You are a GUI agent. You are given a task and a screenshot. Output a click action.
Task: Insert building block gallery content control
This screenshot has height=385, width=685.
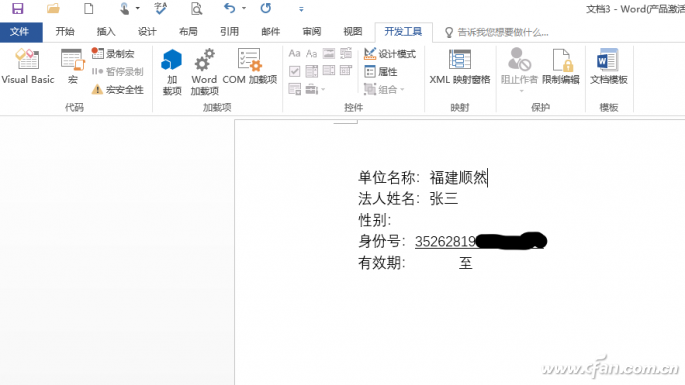pyautogui.click(x=346, y=53)
